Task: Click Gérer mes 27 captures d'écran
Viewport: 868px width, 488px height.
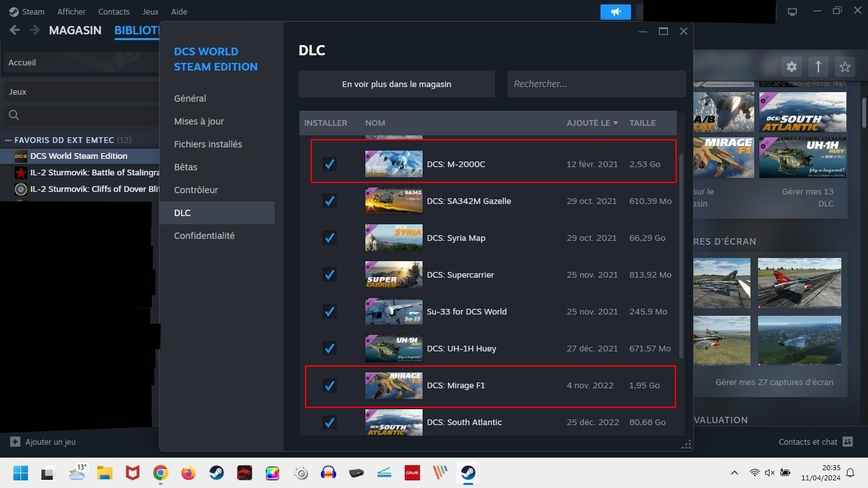Action: coord(774,383)
